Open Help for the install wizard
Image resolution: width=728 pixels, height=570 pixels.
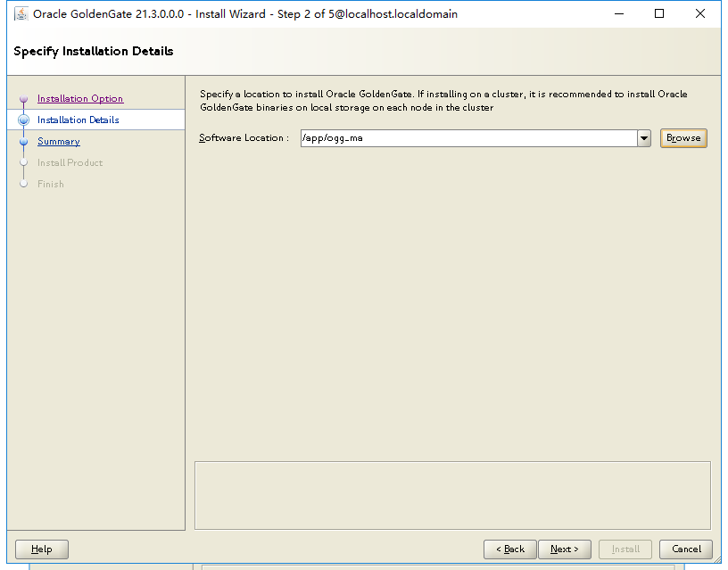click(x=42, y=549)
